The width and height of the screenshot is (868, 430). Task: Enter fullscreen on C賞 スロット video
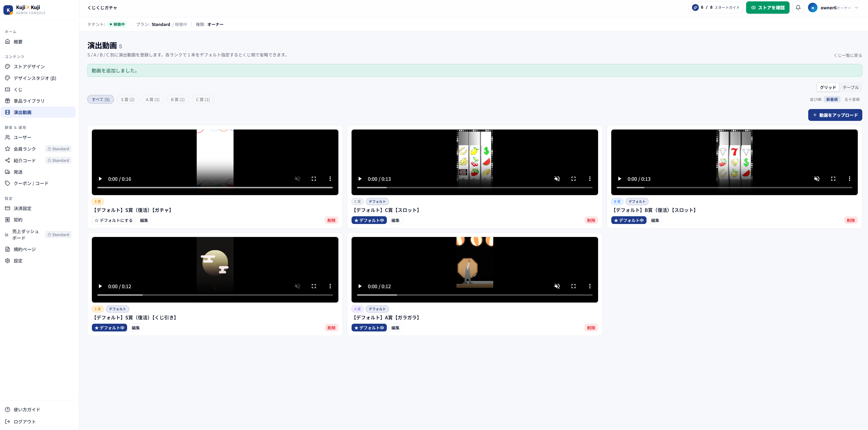pyautogui.click(x=574, y=179)
